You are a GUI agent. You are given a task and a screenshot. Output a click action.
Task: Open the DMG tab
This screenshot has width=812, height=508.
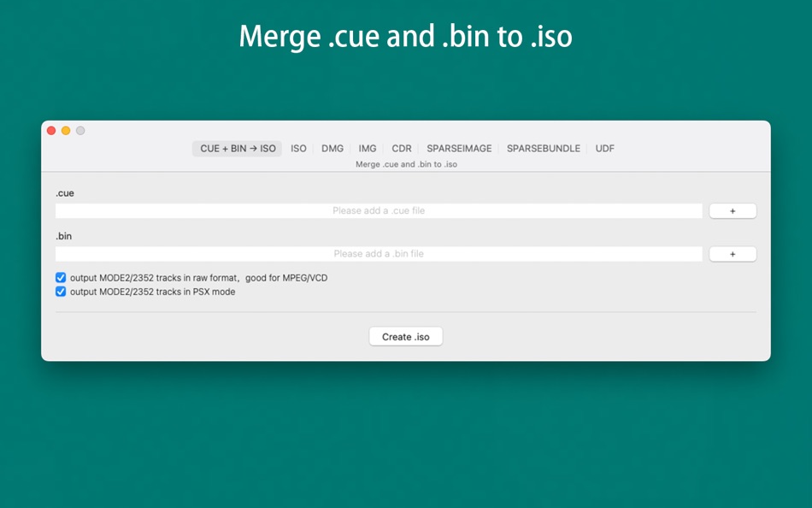332,149
